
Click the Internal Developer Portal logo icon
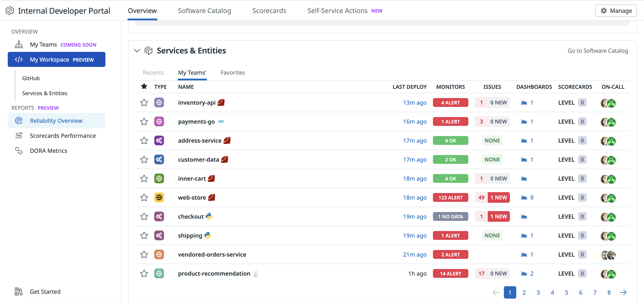[10, 11]
